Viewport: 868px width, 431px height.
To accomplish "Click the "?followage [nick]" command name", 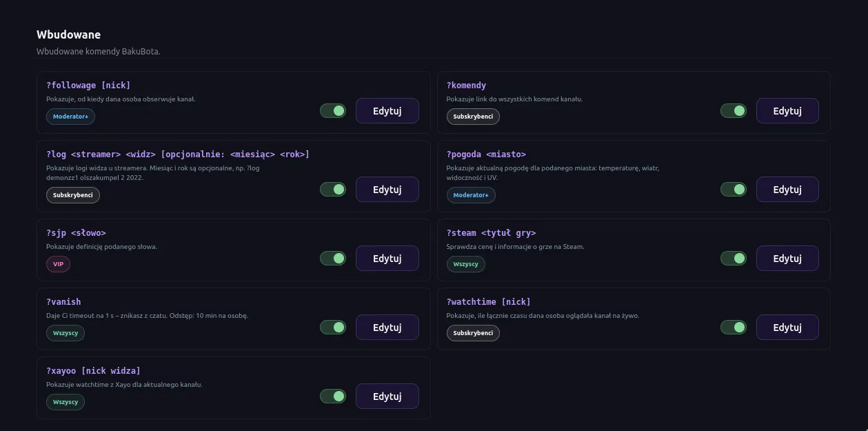I will pos(88,86).
